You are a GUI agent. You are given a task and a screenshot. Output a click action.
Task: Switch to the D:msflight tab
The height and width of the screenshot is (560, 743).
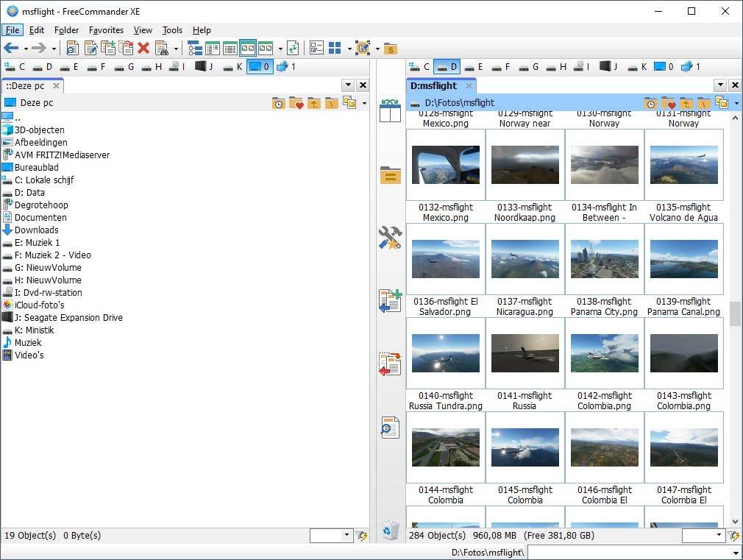click(x=434, y=86)
